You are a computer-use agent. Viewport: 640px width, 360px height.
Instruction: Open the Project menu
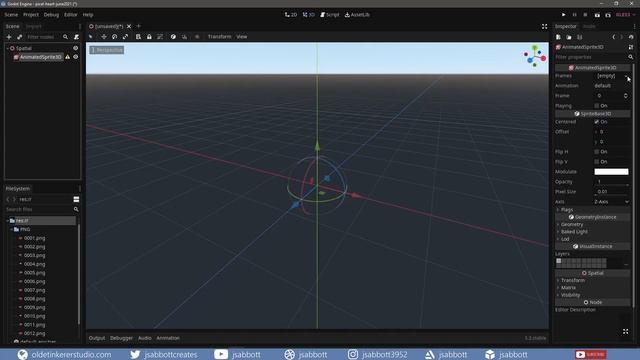click(31, 15)
